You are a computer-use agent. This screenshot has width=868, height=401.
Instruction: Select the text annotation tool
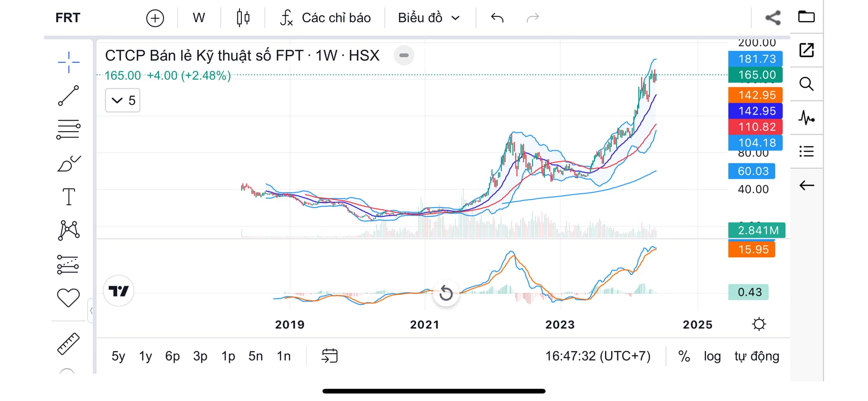pyautogui.click(x=69, y=197)
